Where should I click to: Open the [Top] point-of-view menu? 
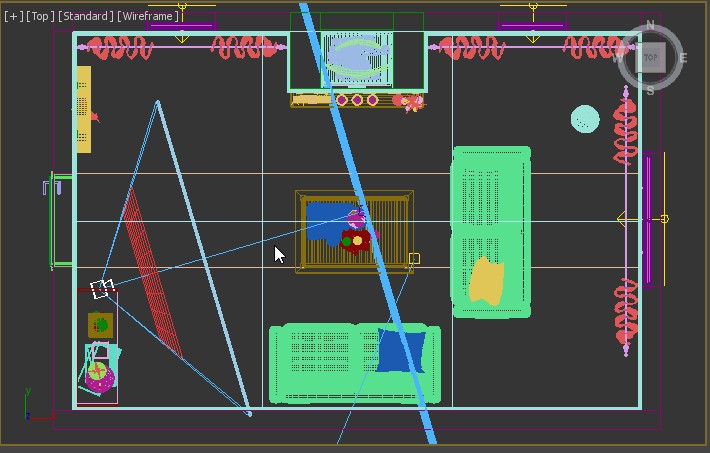tap(40, 16)
